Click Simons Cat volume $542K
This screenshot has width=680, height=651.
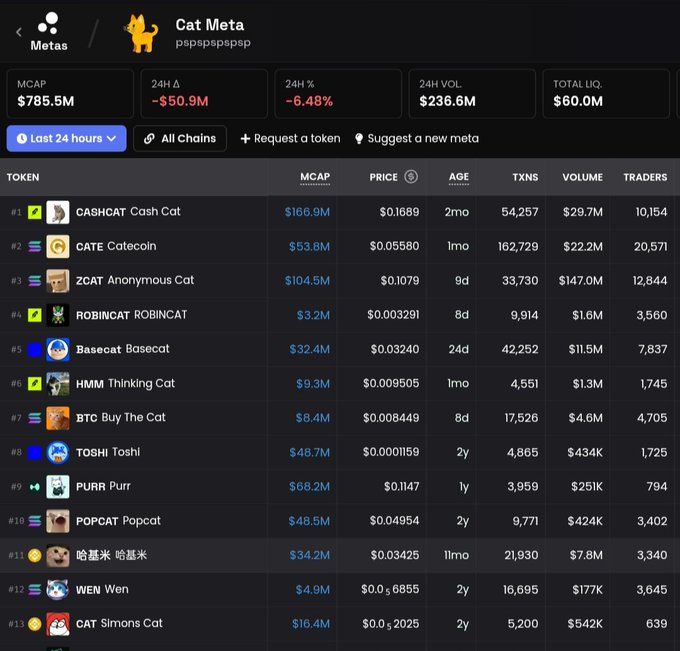[585, 624]
